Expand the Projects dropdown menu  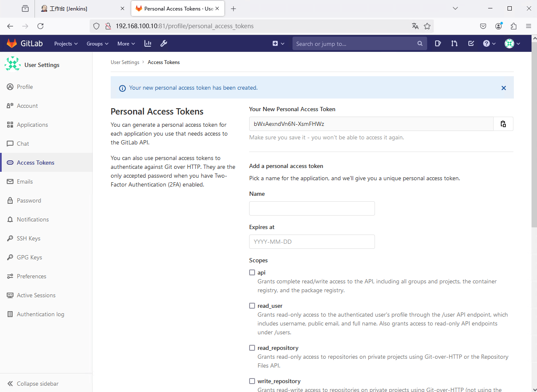66,44
